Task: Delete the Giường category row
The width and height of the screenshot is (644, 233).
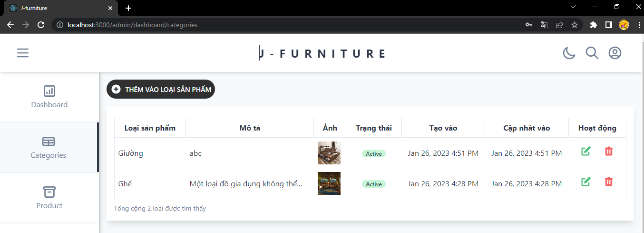Action: click(x=609, y=151)
